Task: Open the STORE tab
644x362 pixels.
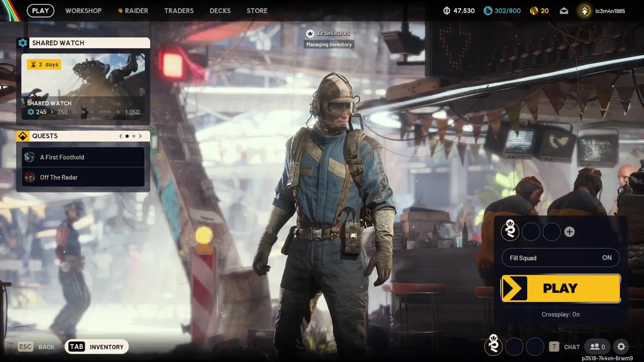Action: [257, 11]
